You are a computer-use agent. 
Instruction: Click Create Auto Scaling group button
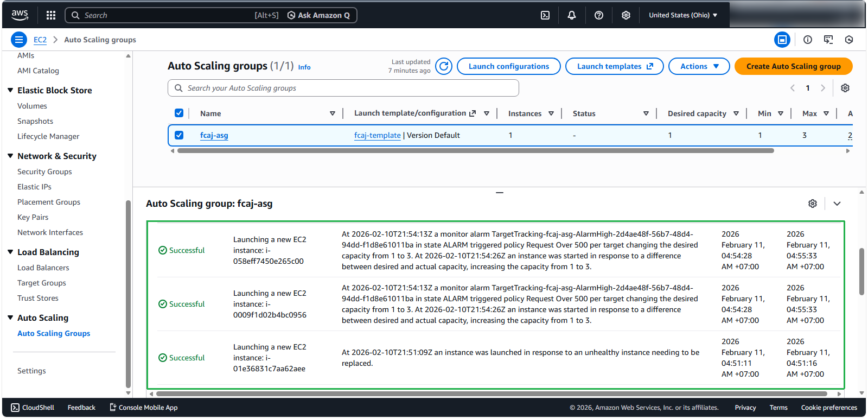point(794,66)
